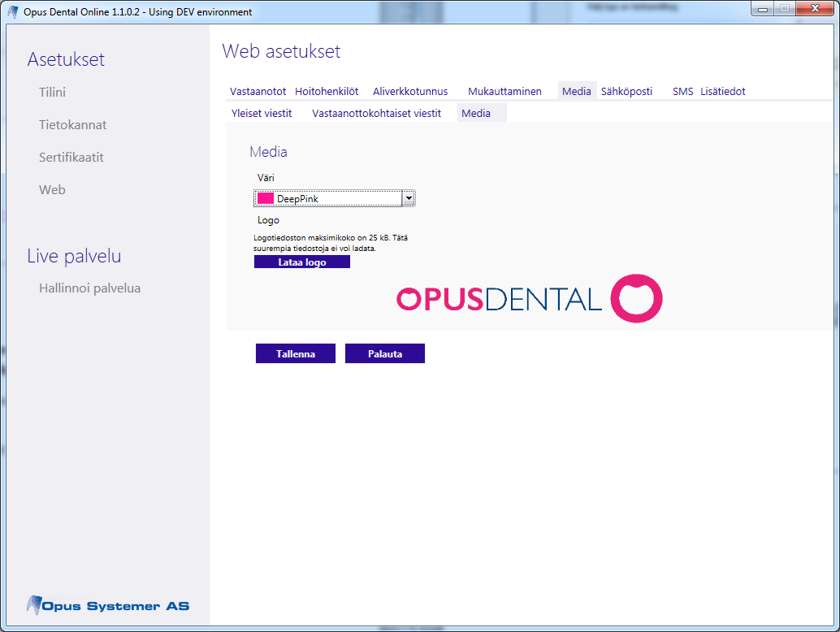Click the Opus Systemer AS logo

(108, 605)
